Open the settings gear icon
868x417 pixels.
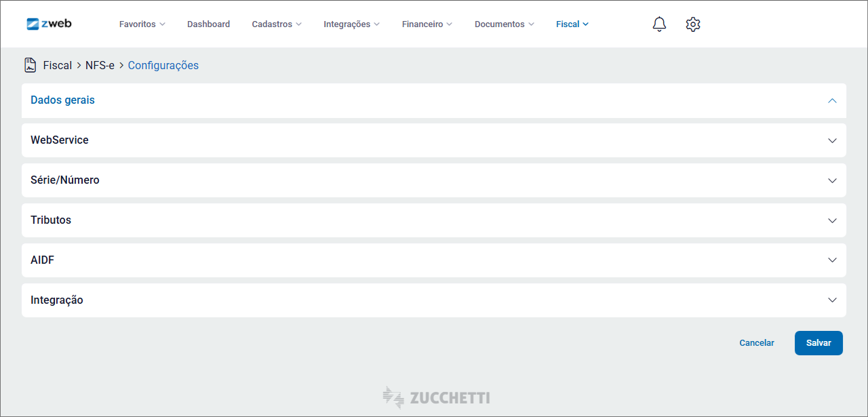click(692, 24)
